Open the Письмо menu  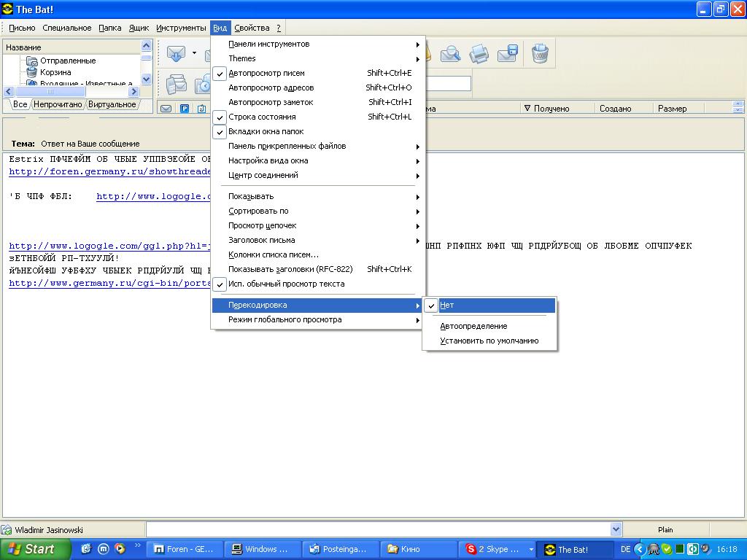click(22, 28)
